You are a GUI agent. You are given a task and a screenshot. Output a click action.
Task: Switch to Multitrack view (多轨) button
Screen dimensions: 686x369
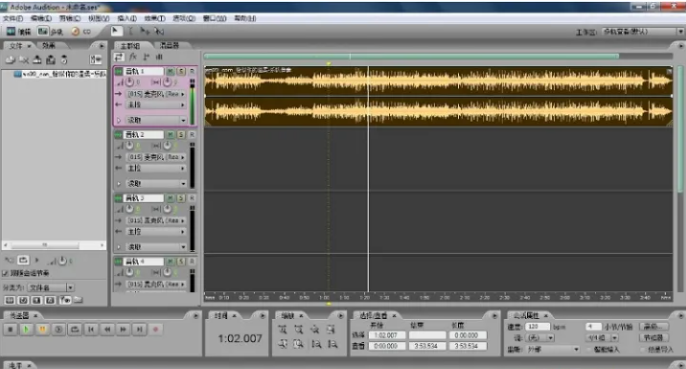[50, 32]
